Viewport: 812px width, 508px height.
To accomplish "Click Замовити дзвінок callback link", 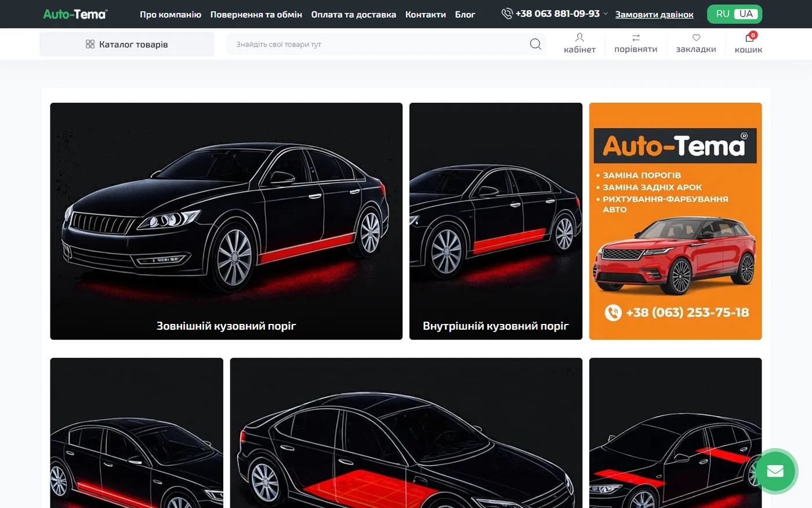I will [x=654, y=15].
